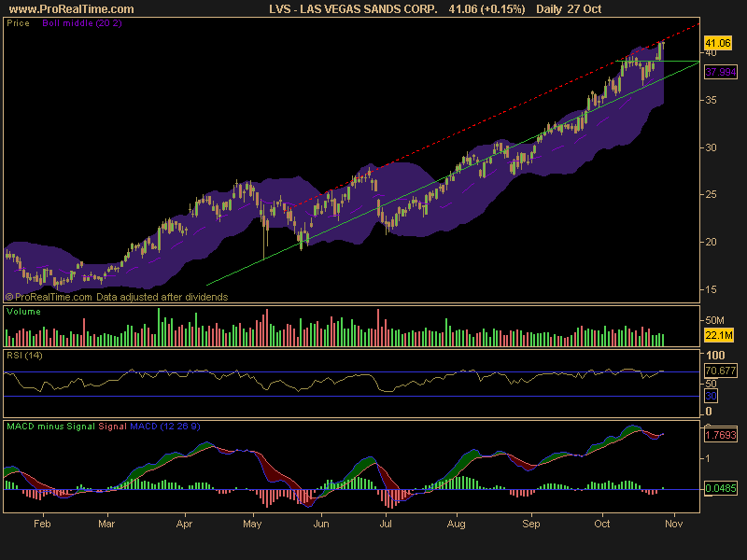747x560 pixels.
Task: Select the 41.06 last price tag
Action: 719,42
